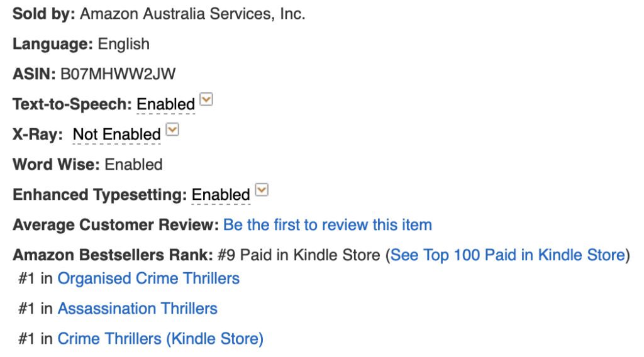Expand the Enhanced Typesetting dropdown arrow
The height and width of the screenshot is (357, 644).
coord(262,190)
